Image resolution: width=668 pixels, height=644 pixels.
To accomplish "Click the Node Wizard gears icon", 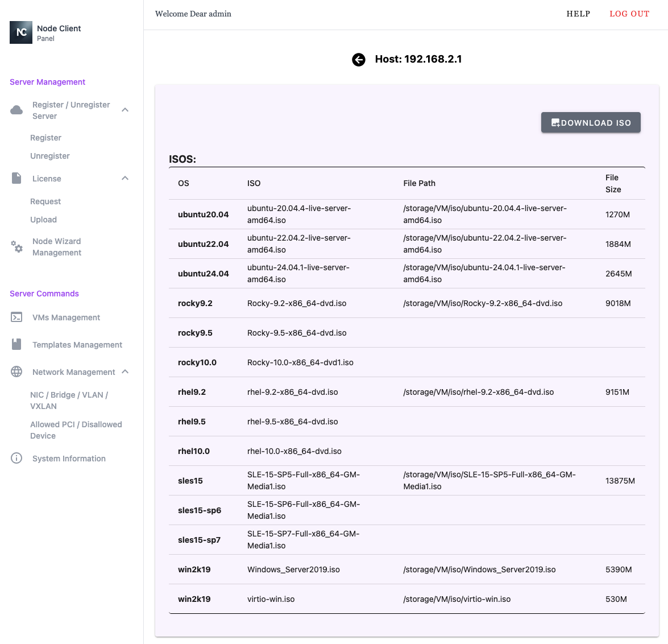I will [16, 247].
